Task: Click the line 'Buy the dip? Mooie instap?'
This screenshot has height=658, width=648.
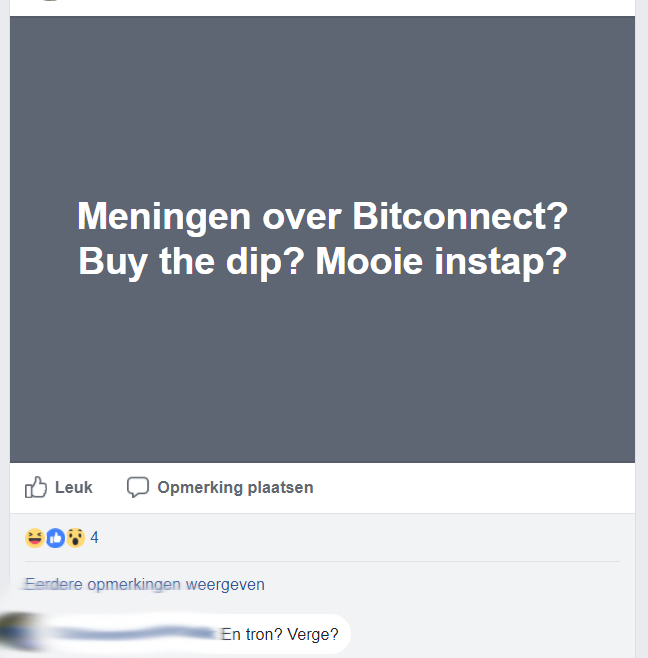Action: tap(322, 262)
